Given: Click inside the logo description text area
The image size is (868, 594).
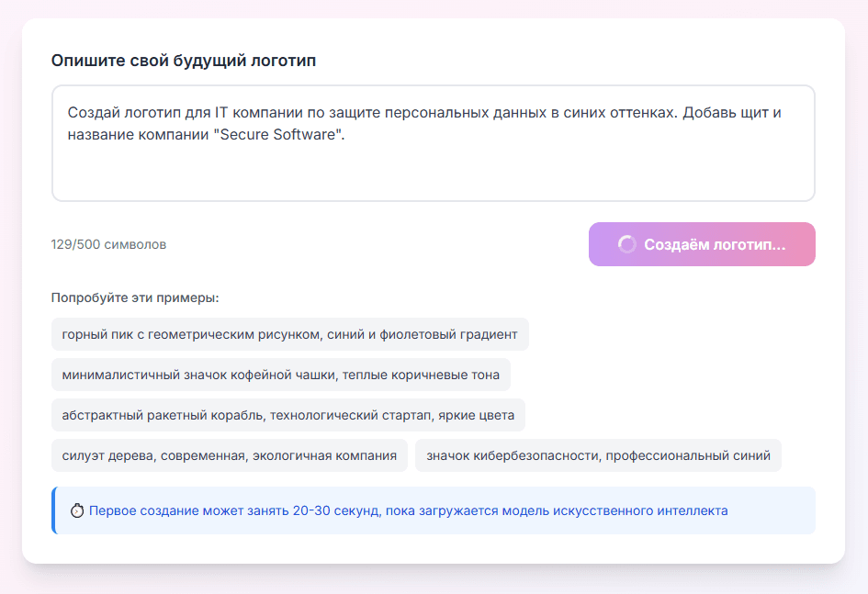Looking at the screenshot, I should 432,142.
